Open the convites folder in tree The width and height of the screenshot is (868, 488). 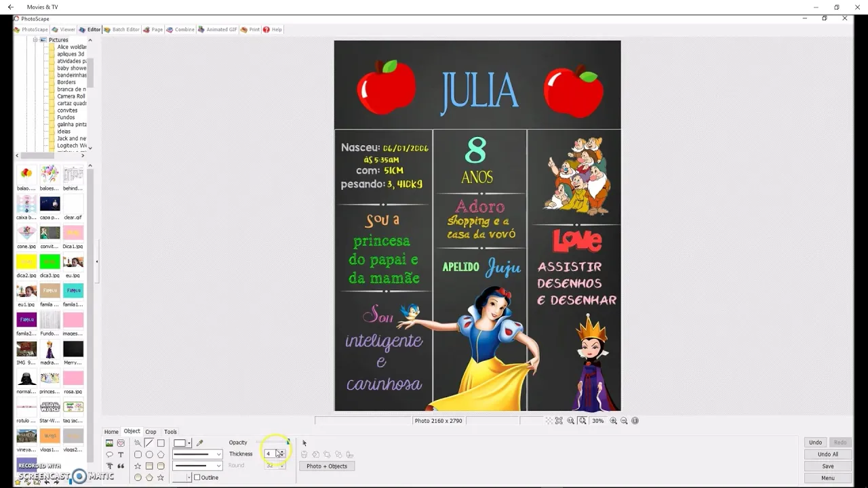tap(67, 110)
